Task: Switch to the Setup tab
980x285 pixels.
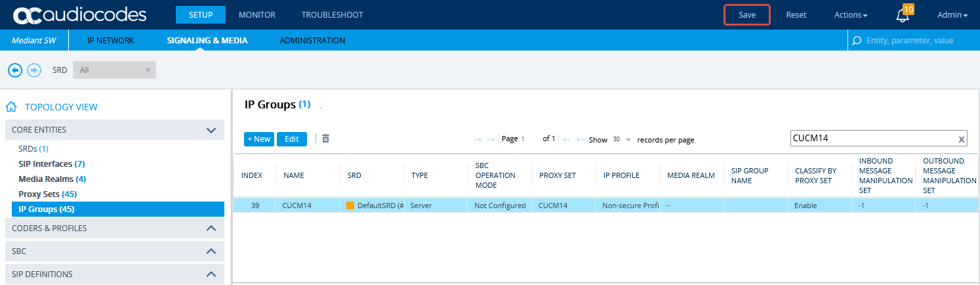Action: [x=201, y=14]
